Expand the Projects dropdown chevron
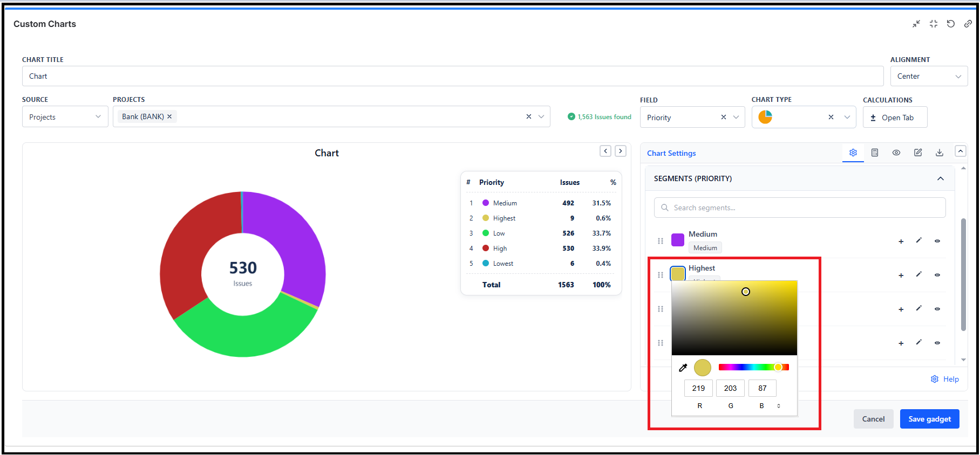This screenshot has width=980, height=455. pyautogui.click(x=541, y=116)
